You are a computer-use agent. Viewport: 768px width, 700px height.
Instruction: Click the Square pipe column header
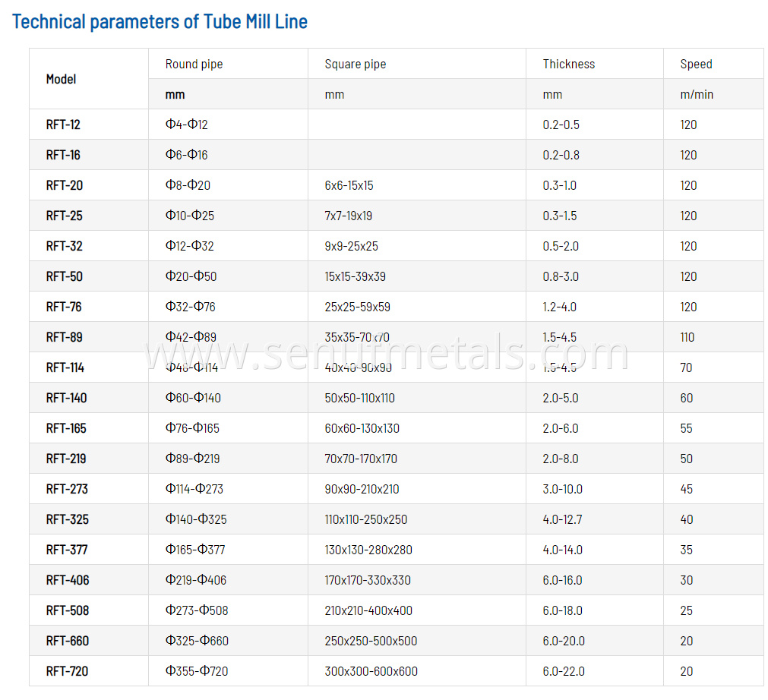pyautogui.click(x=355, y=64)
